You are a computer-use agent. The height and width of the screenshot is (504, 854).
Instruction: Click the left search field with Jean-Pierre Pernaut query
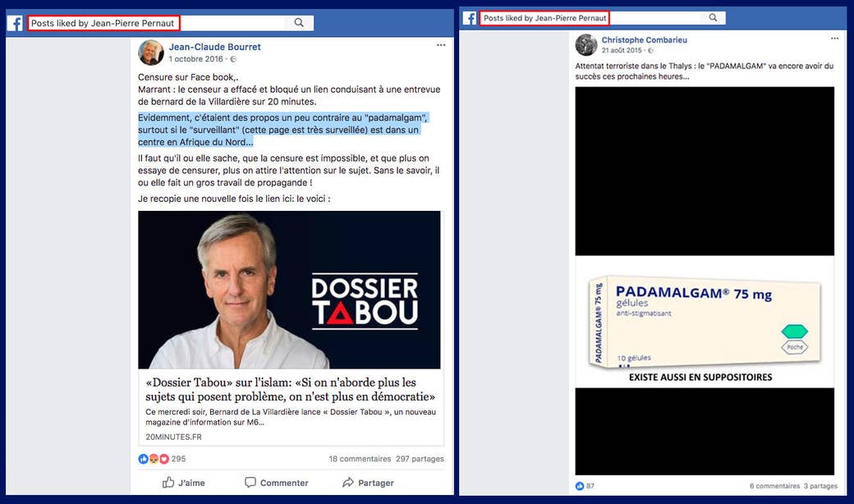click(157, 23)
